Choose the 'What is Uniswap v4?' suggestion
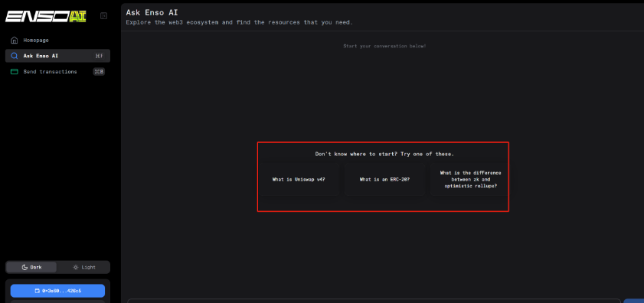 pos(299,179)
